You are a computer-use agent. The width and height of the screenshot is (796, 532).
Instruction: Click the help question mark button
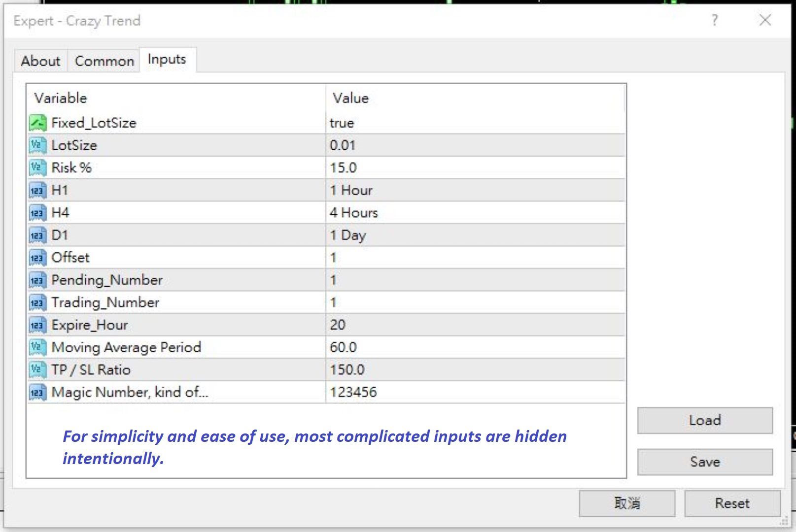click(715, 20)
